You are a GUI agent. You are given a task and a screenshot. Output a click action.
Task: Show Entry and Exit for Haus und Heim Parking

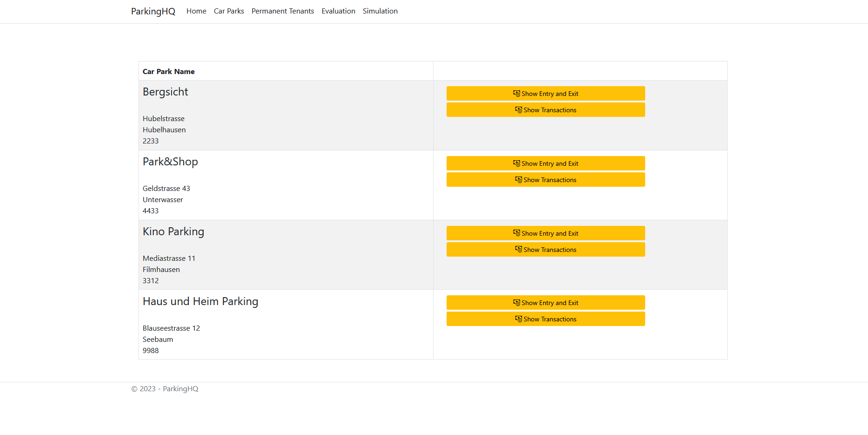click(546, 303)
